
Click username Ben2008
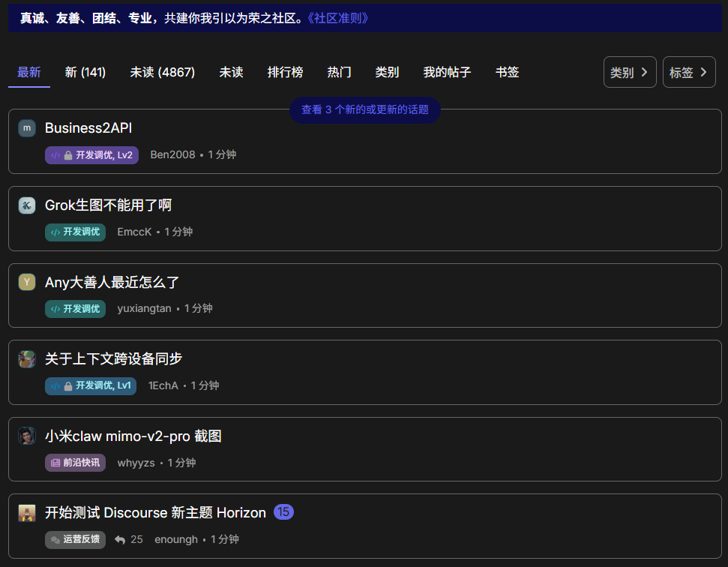(172, 154)
